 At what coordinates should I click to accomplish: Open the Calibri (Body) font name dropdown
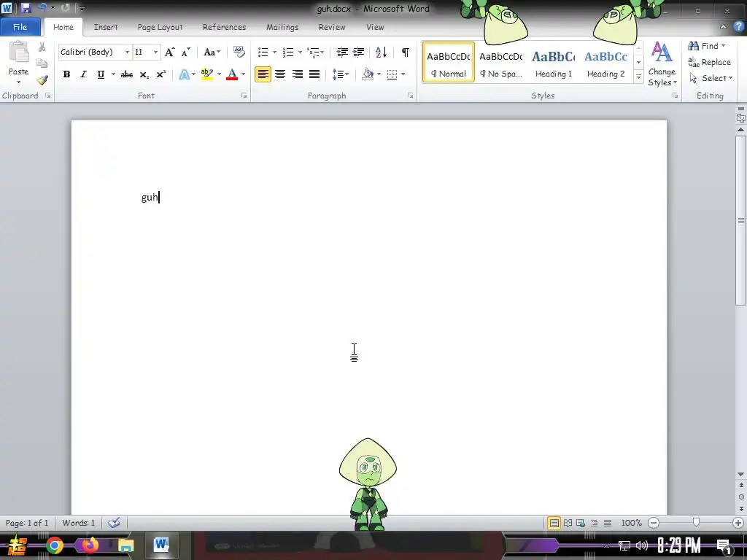tap(127, 52)
